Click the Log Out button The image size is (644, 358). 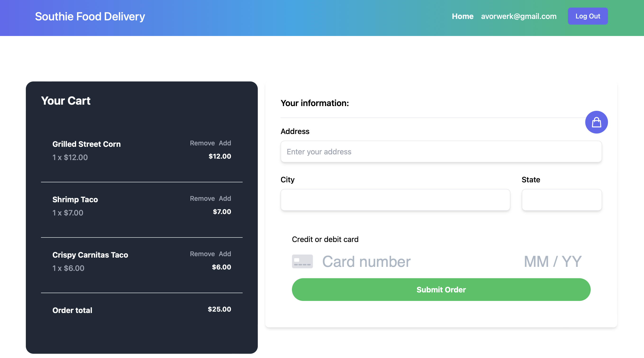(x=588, y=16)
